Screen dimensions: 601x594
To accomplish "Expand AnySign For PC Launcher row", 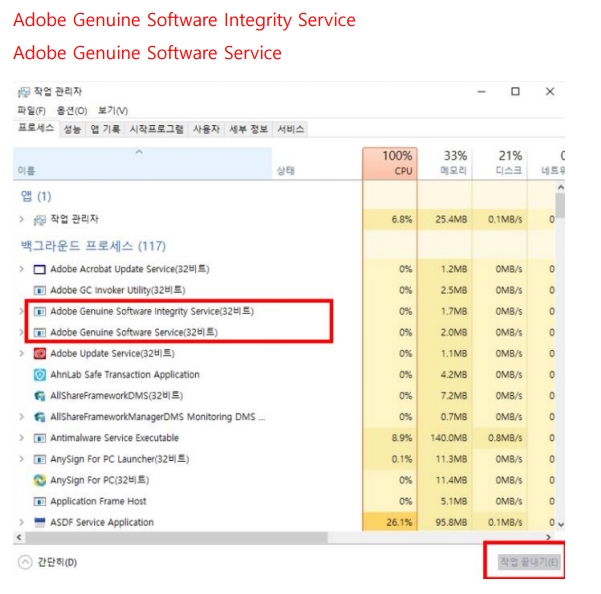I will 22,459.
